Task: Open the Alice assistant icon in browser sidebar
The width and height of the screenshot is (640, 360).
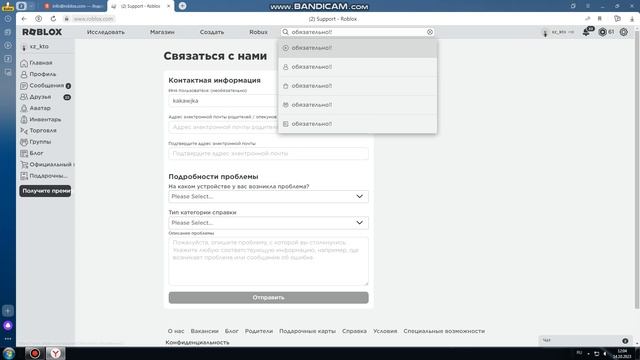Action: coord(8,326)
